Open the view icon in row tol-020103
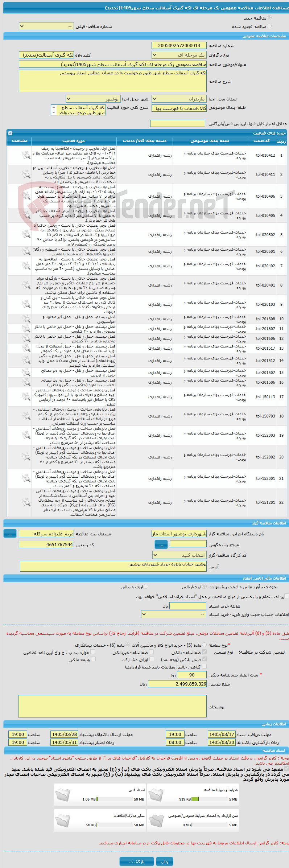 pos(26,305)
